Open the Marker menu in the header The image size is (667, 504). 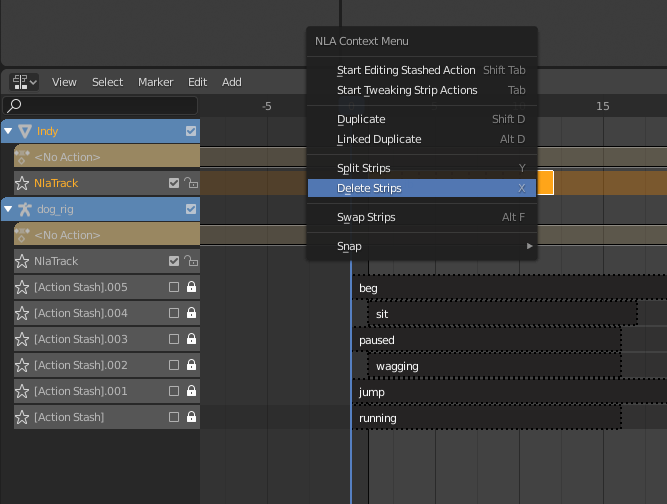[155, 82]
